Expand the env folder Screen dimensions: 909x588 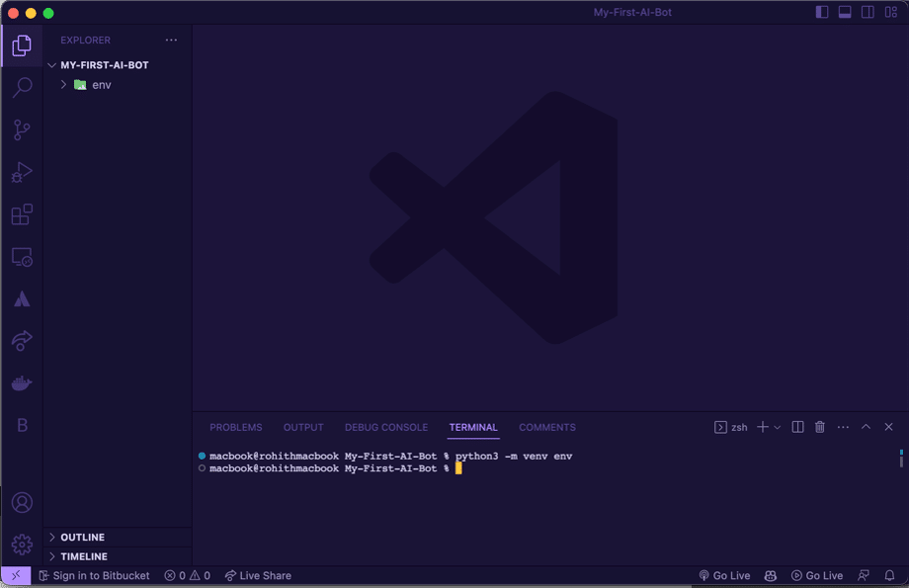pyautogui.click(x=64, y=85)
